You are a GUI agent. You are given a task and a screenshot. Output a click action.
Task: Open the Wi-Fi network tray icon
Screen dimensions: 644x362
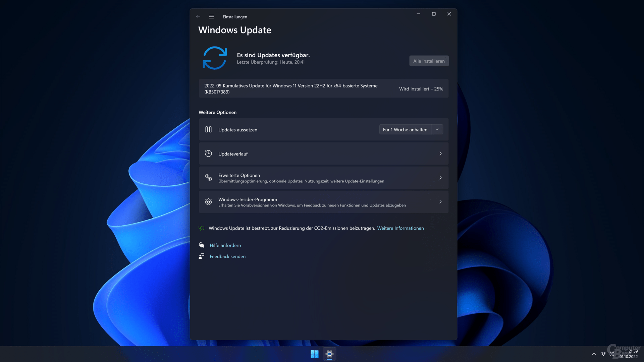[x=603, y=354]
